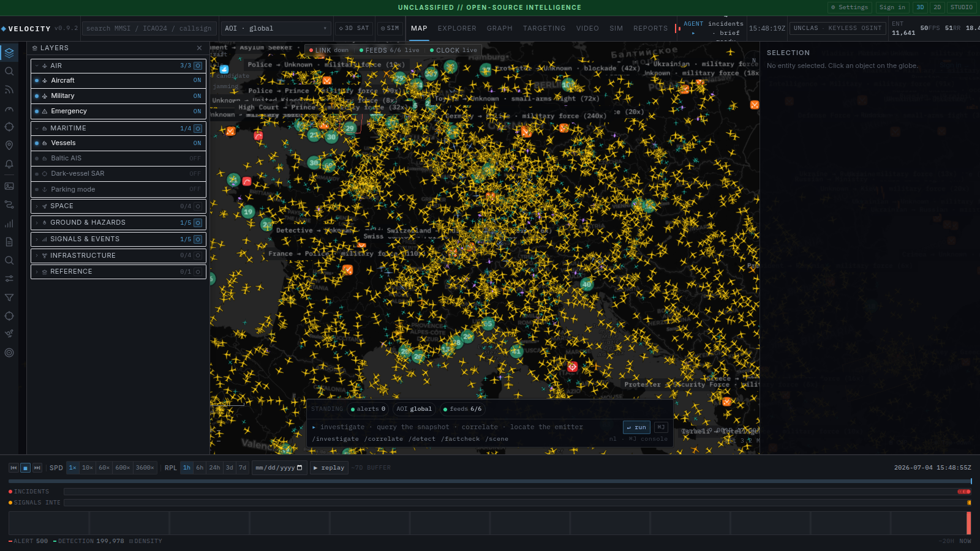Open calendar picker in replay date field
This screenshot has width=980, height=551.
tap(300, 468)
